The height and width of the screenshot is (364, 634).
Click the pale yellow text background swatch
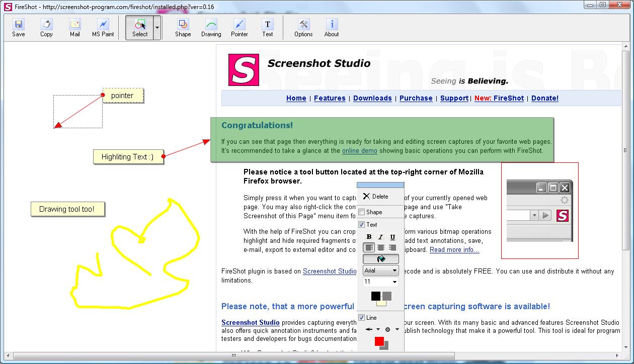pos(381,303)
